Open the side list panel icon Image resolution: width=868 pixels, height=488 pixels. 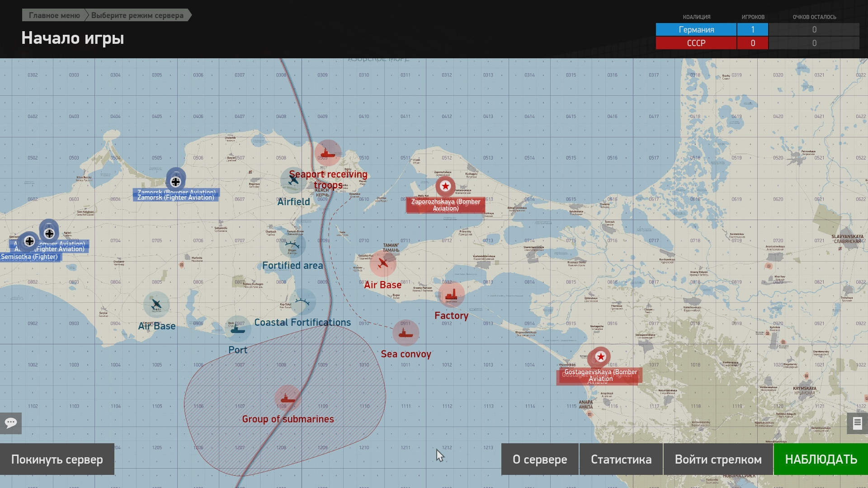(857, 423)
